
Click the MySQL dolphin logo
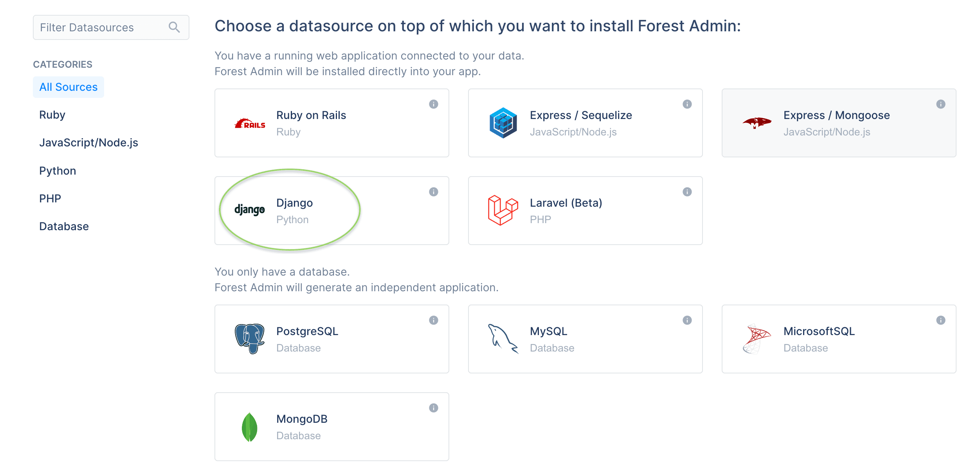[x=503, y=339]
